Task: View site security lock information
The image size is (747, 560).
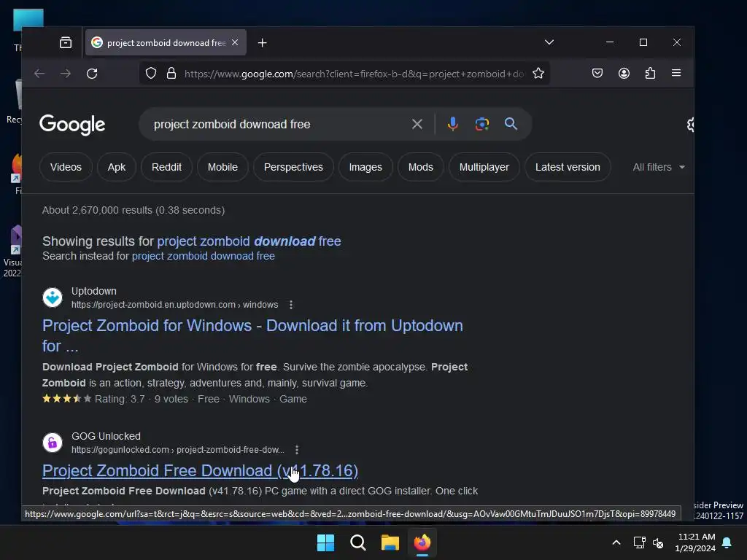Action: (171, 74)
